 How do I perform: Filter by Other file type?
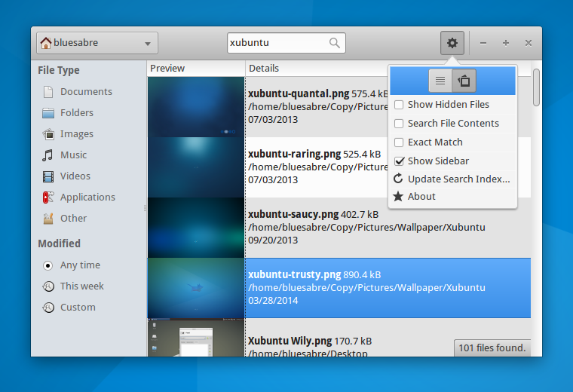pyautogui.click(x=64, y=219)
